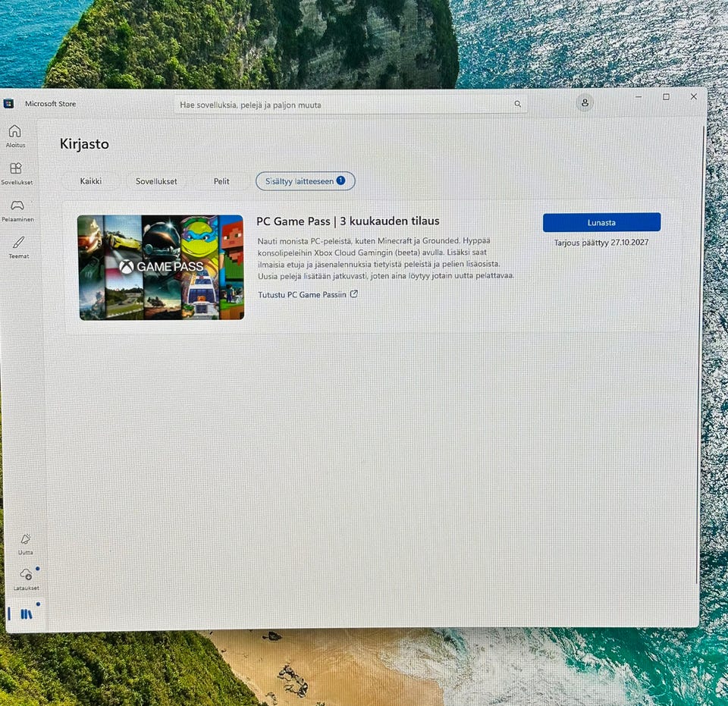Screen dimensions: 728x706
Task: Click the magnifier search icon
Action: coord(518,104)
